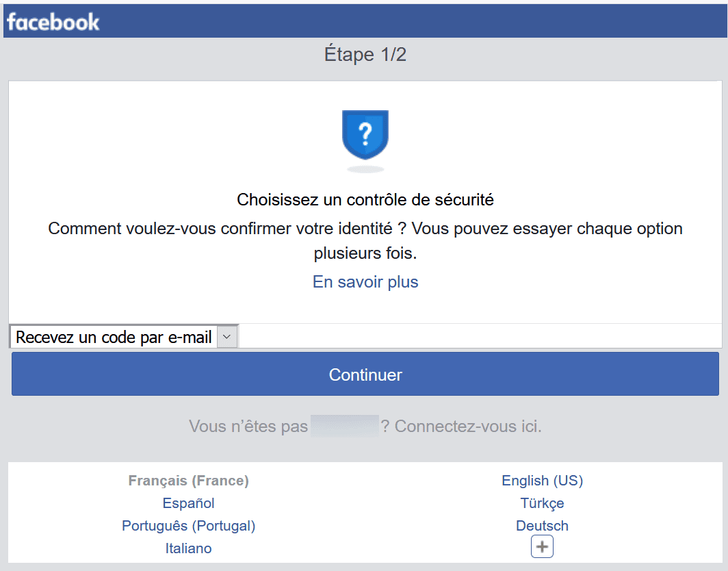Click the Continuer button
Viewport: 728px width, 571px height.
365,375
